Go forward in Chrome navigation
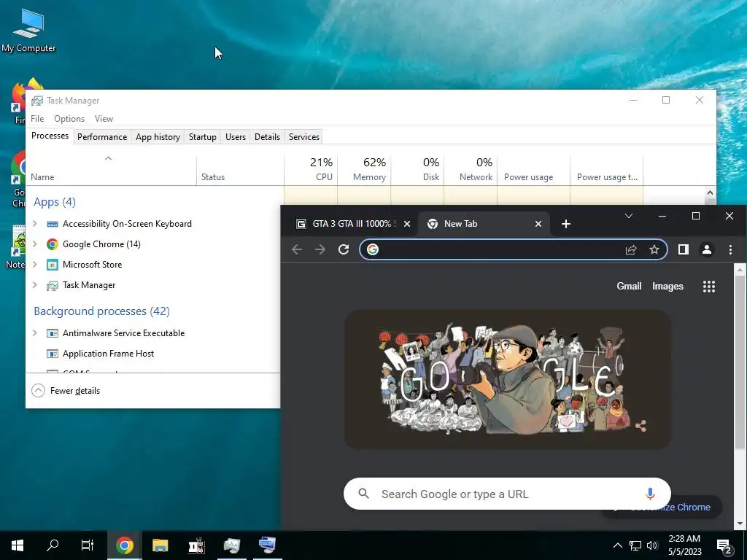Viewport: 747px width, 560px height. pos(320,249)
